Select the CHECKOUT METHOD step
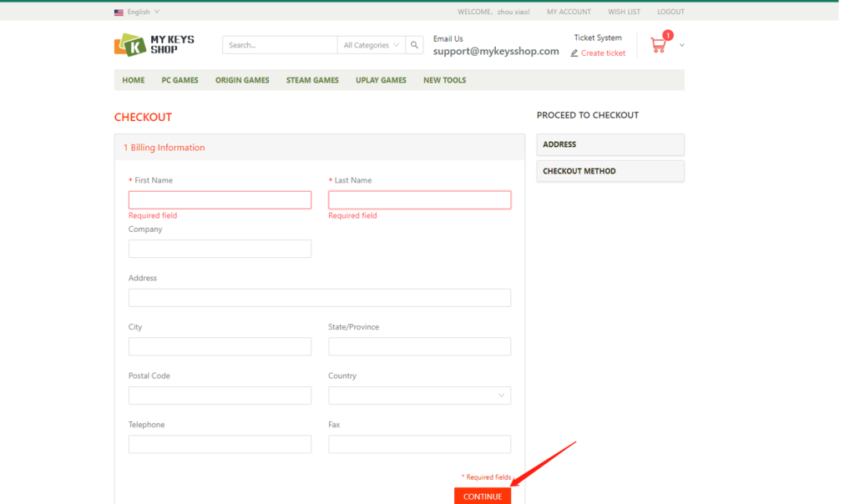 610,171
